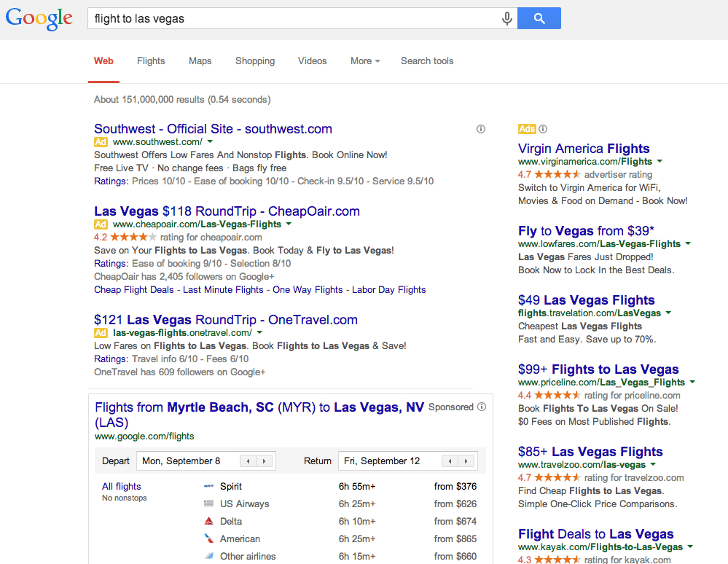The image size is (728, 564).
Task: Open $121 Las Vegas RoundTrip OneTravel link
Action: tap(226, 320)
